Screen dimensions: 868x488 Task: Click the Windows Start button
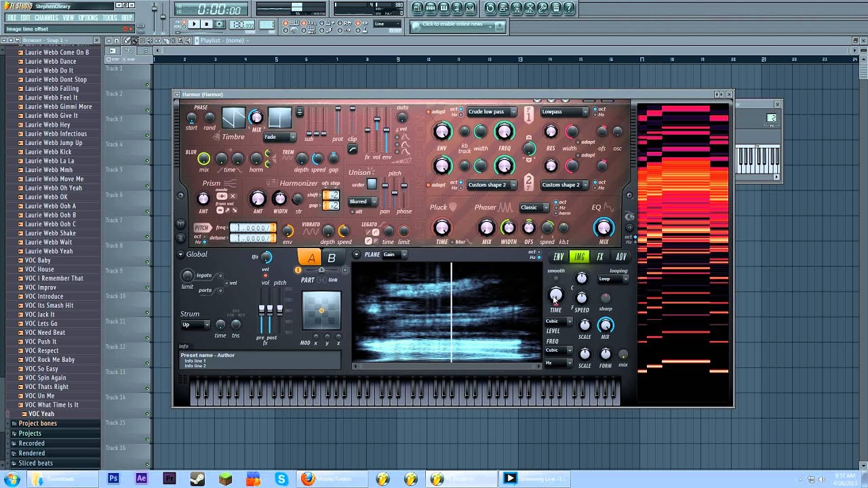[x=12, y=479]
